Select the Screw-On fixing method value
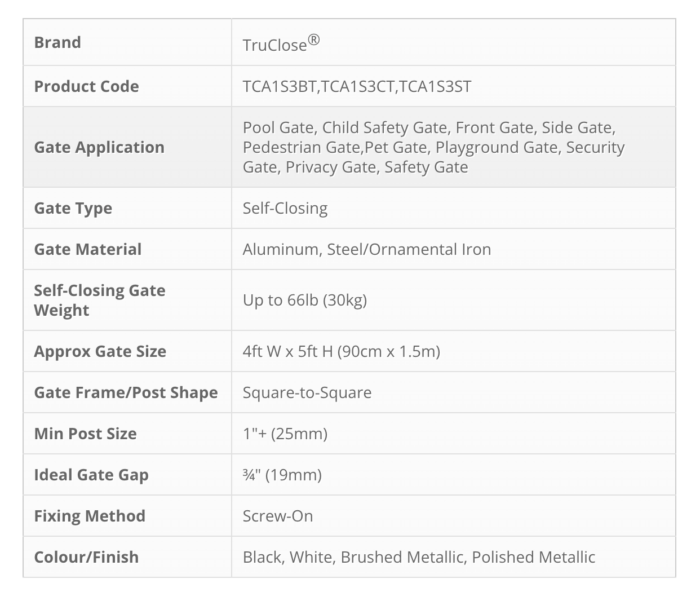Image resolution: width=700 pixels, height=592 pixels. pos(278,516)
